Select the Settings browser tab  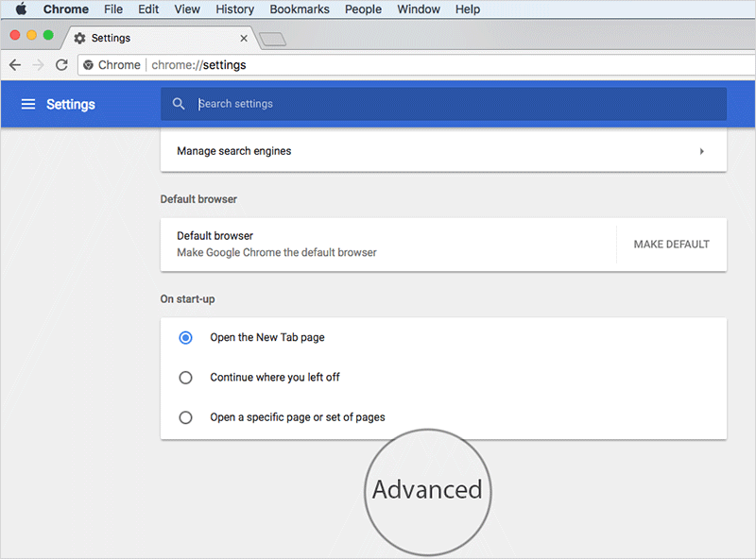pyautogui.click(x=159, y=38)
